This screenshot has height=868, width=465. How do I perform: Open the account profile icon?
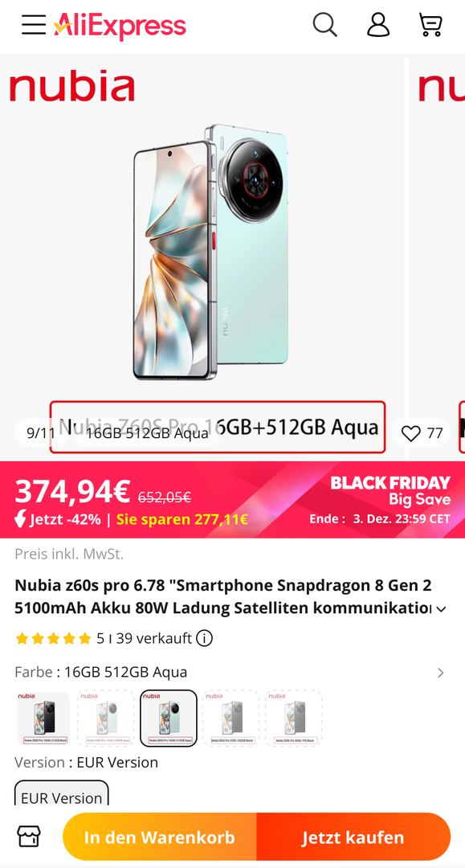coord(378,25)
